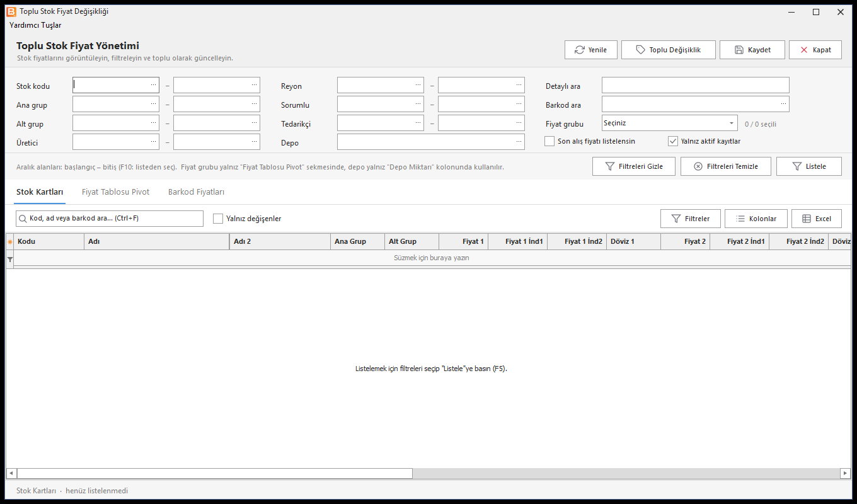The width and height of the screenshot is (857, 504).
Task: Click the funnel icon on Filtreler button
Action: click(676, 219)
